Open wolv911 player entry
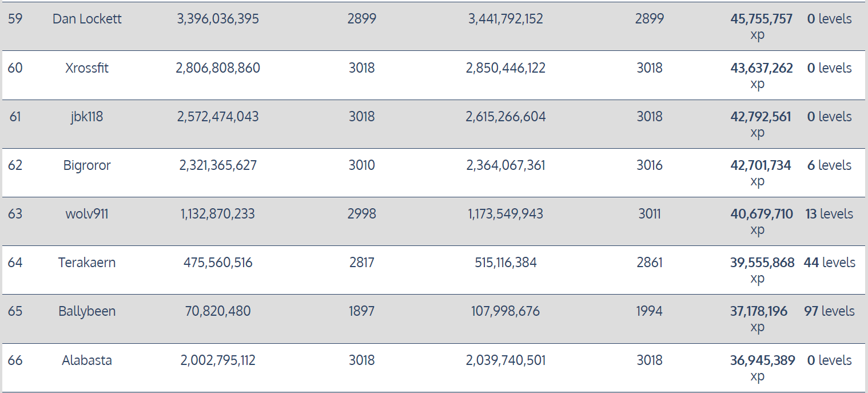 coord(87,214)
